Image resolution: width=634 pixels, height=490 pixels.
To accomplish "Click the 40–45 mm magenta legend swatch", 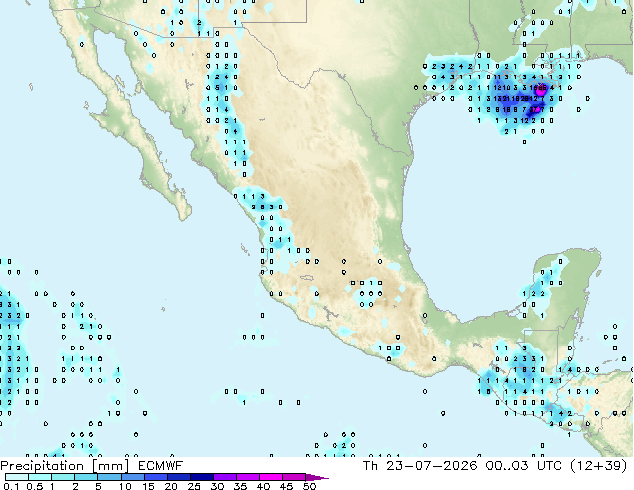I will click(x=271, y=477).
